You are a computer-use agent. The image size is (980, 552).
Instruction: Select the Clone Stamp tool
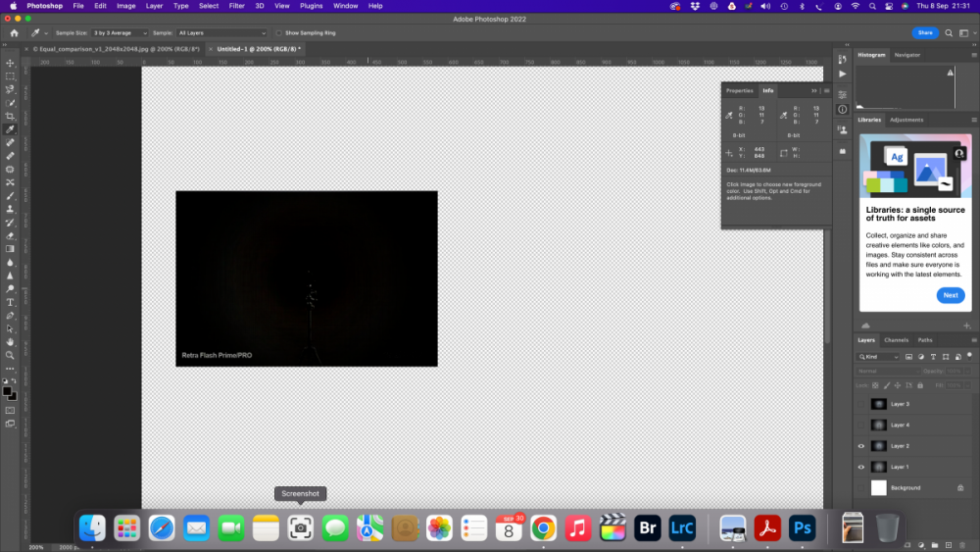tap(10, 209)
